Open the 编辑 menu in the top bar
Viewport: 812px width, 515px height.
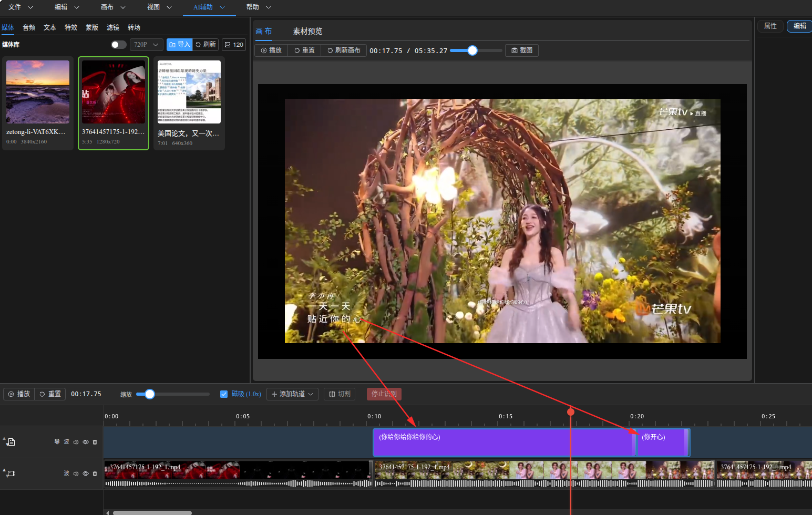coord(61,7)
